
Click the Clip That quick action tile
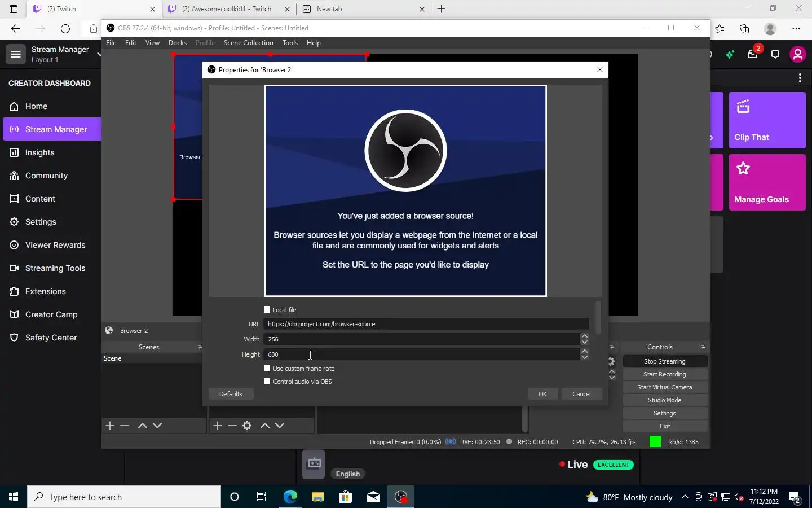click(767, 120)
